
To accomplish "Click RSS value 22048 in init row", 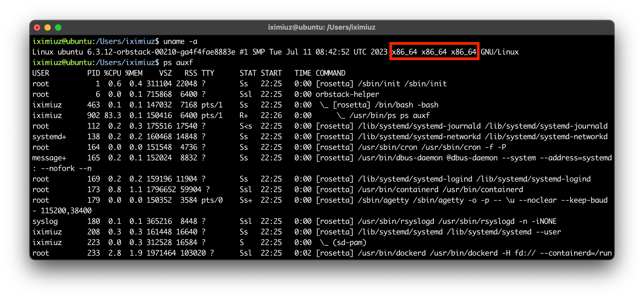I will coord(186,84).
